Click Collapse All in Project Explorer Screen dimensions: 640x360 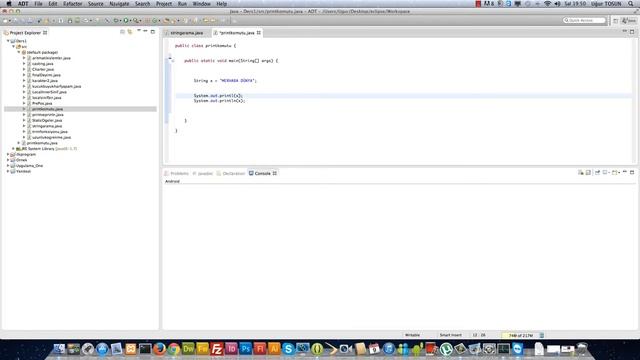pyautogui.click(x=122, y=32)
